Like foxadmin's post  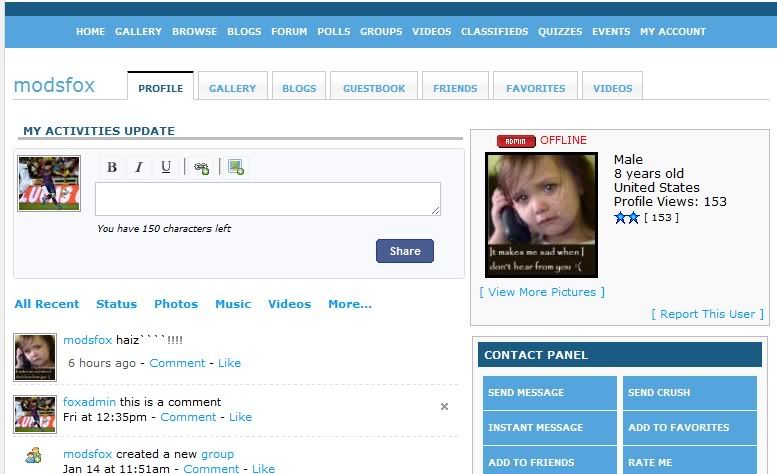click(240, 417)
